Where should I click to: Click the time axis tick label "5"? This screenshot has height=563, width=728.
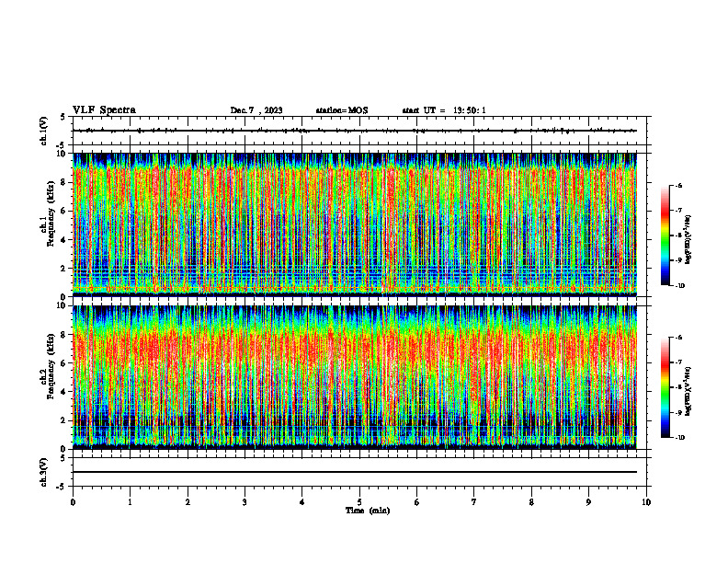point(359,502)
